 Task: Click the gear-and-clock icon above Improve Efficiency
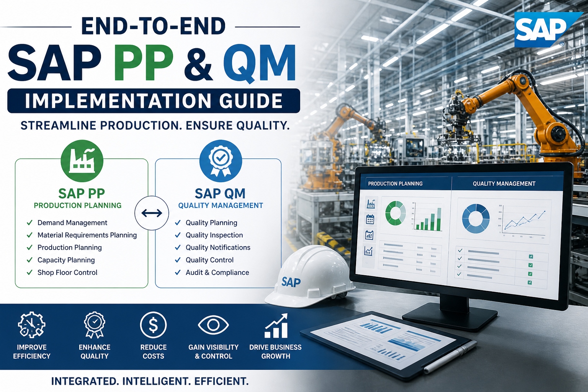[32, 325]
